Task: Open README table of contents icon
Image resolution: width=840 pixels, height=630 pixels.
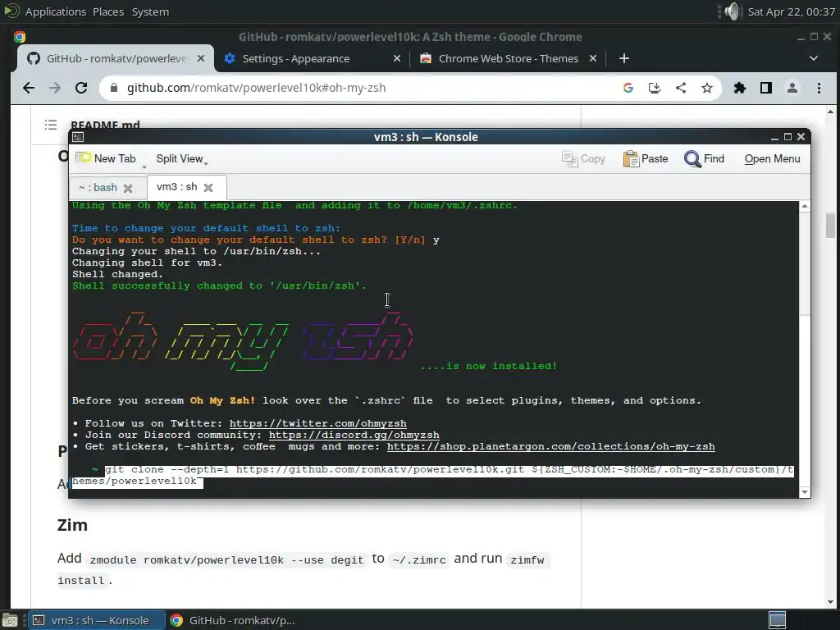Action: [51, 125]
